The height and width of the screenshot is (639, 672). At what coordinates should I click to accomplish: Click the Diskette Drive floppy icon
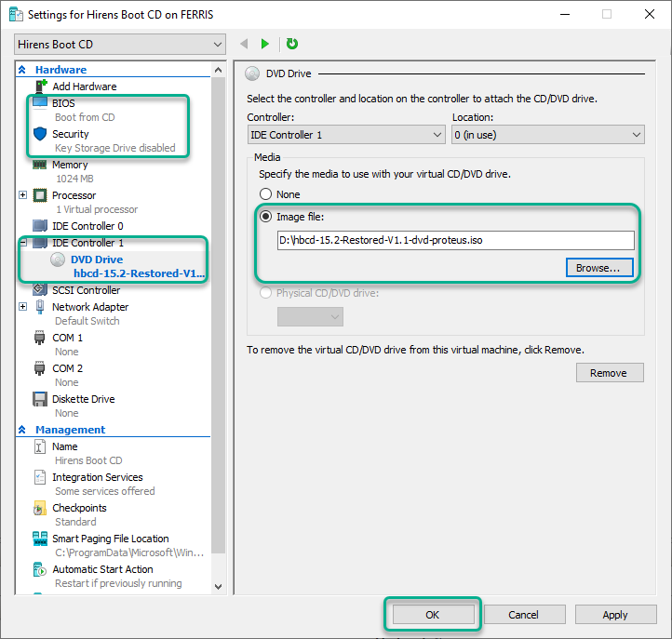click(x=40, y=399)
